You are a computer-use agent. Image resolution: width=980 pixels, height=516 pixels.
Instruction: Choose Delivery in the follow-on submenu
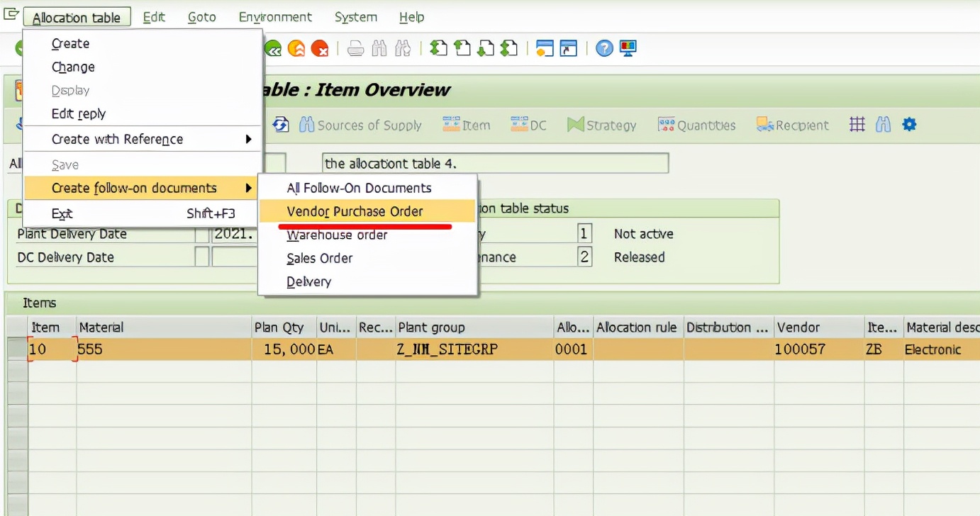point(367,281)
